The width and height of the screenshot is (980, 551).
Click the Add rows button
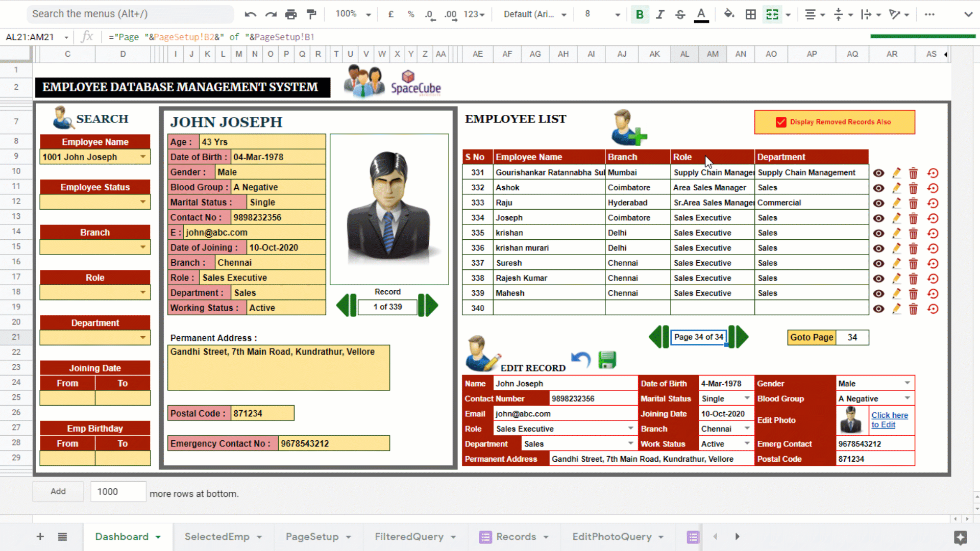coord(58,491)
